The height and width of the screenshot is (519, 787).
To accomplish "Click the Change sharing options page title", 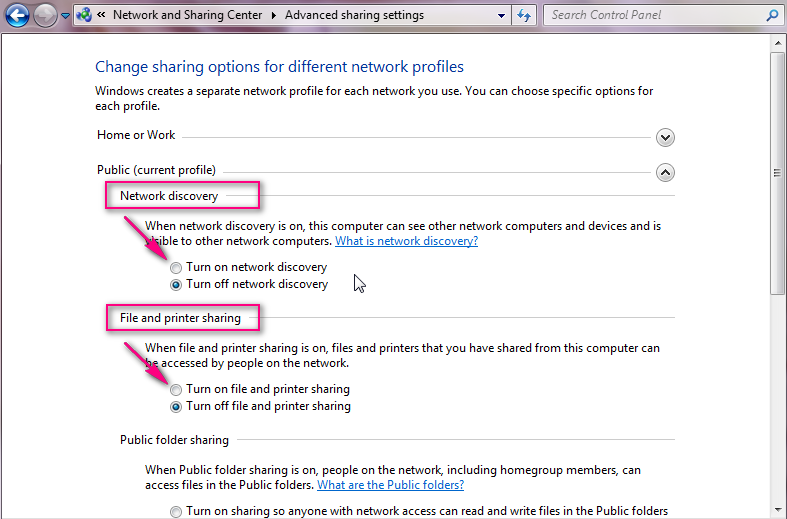I will [279, 67].
